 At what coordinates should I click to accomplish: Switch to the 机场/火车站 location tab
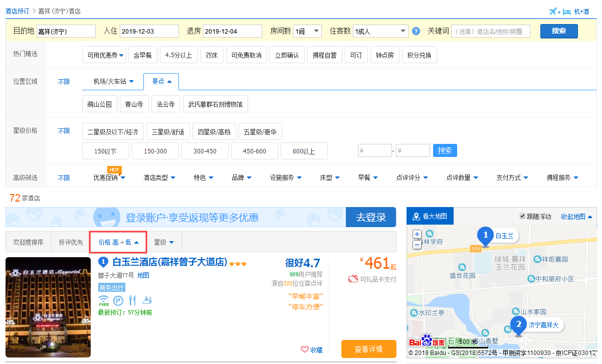(113, 81)
